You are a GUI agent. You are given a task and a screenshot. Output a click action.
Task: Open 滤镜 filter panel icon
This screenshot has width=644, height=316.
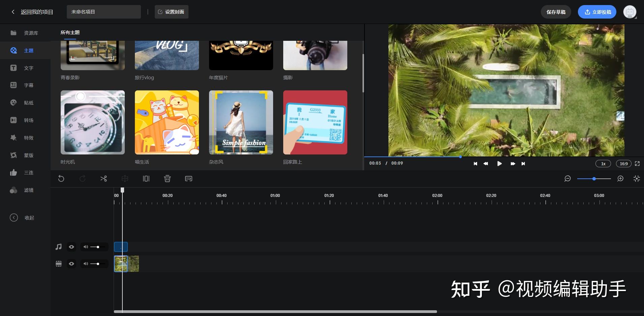pos(13,190)
